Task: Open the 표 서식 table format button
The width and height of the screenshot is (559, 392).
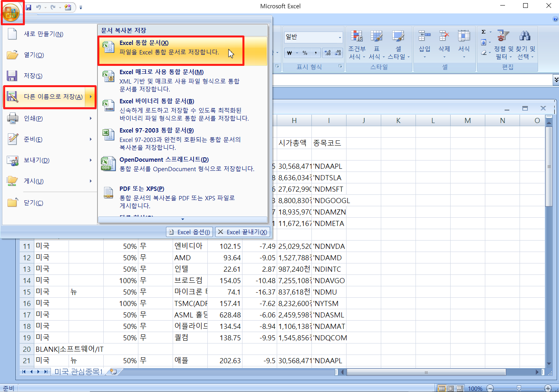Action: pos(376,45)
